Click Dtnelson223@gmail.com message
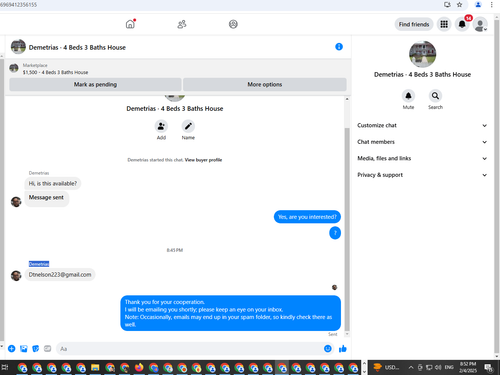500x375 pixels. pos(60,275)
